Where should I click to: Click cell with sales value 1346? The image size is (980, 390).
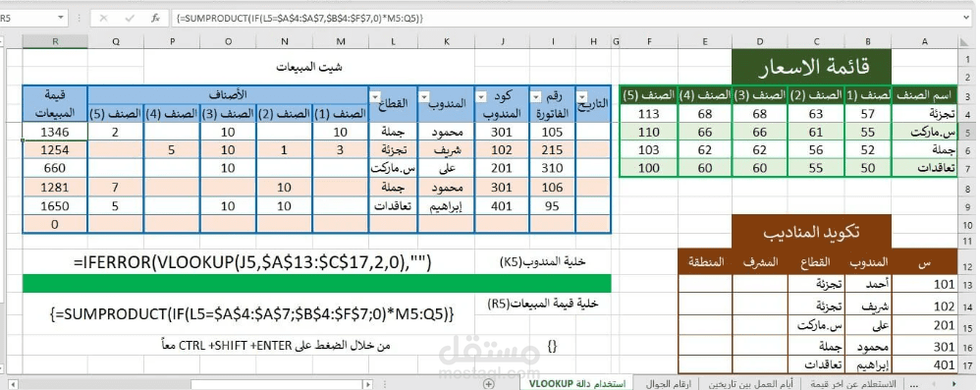coord(55,133)
